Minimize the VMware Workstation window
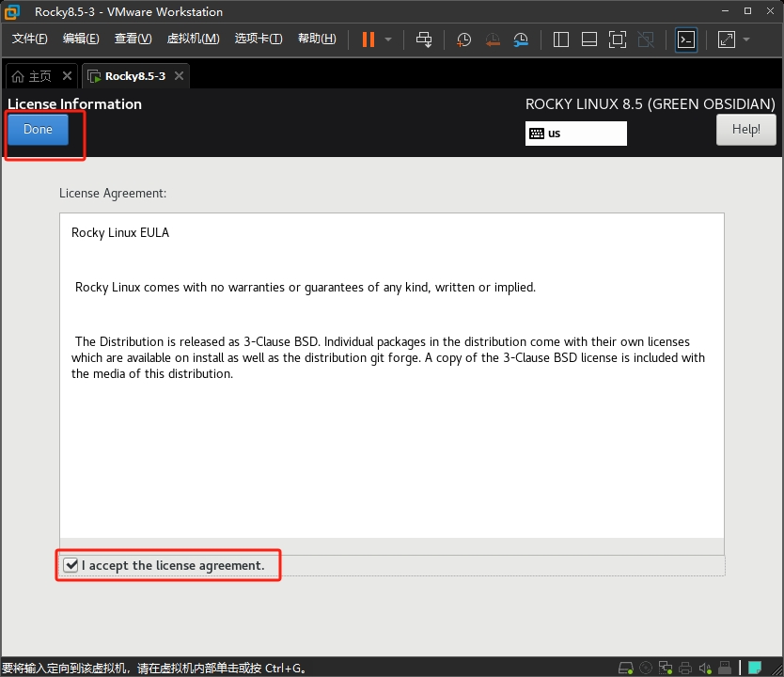This screenshot has width=784, height=677. pos(725,11)
